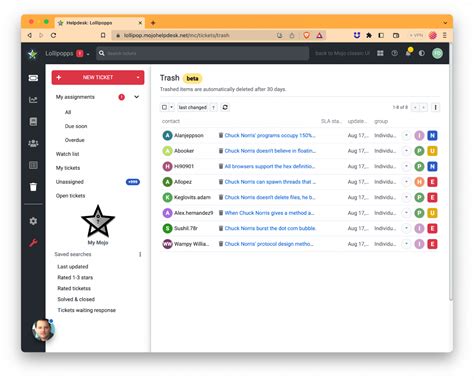Open ticket 'All browsers support the hex definitio...'
The width and height of the screenshot is (474, 380).
270,166
